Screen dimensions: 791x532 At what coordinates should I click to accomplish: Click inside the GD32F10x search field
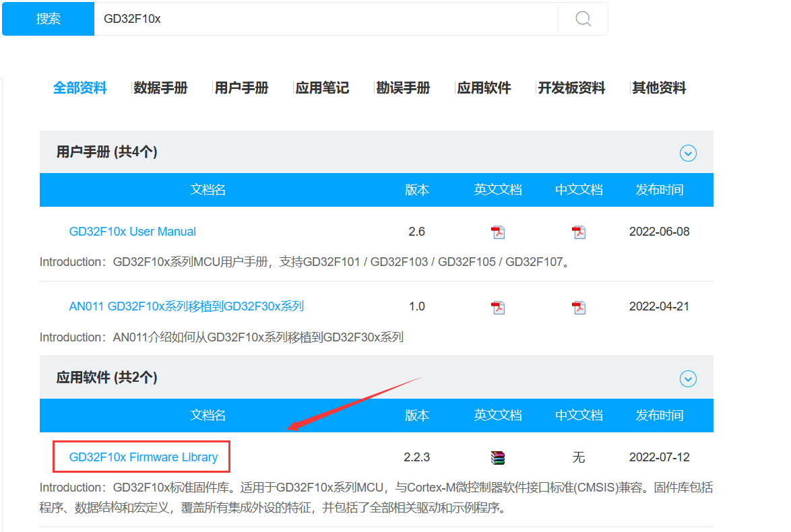click(270, 19)
